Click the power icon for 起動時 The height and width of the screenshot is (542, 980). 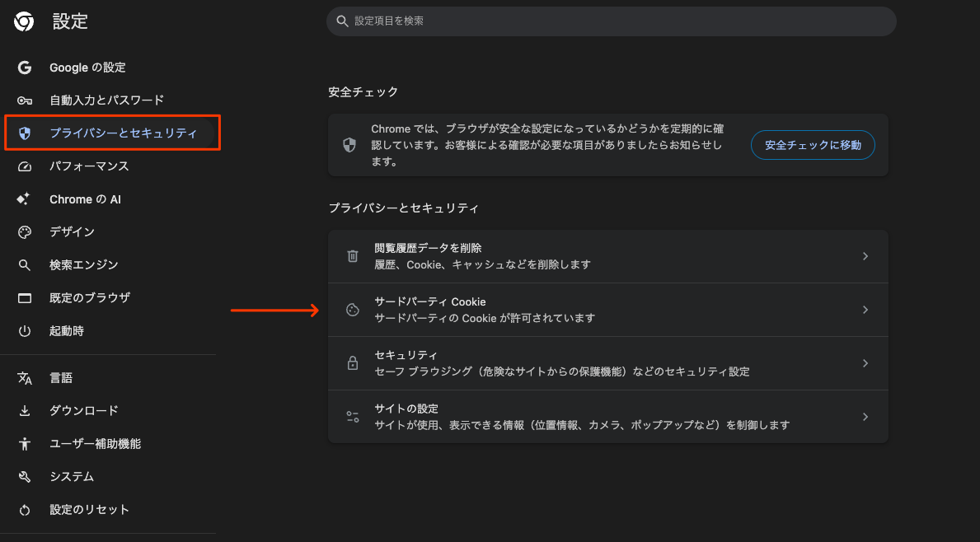point(25,331)
